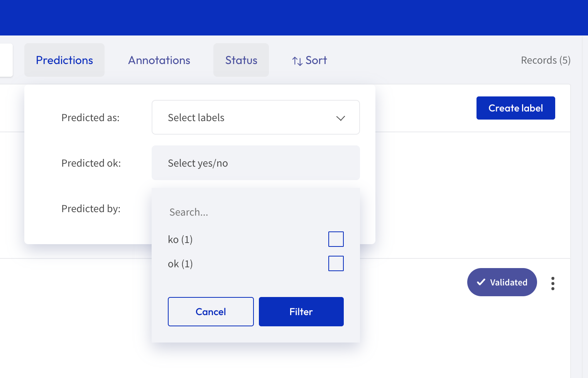This screenshot has height=378, width=588.
Task: Click the sort arrows icon
Action: tap(297, 61)
